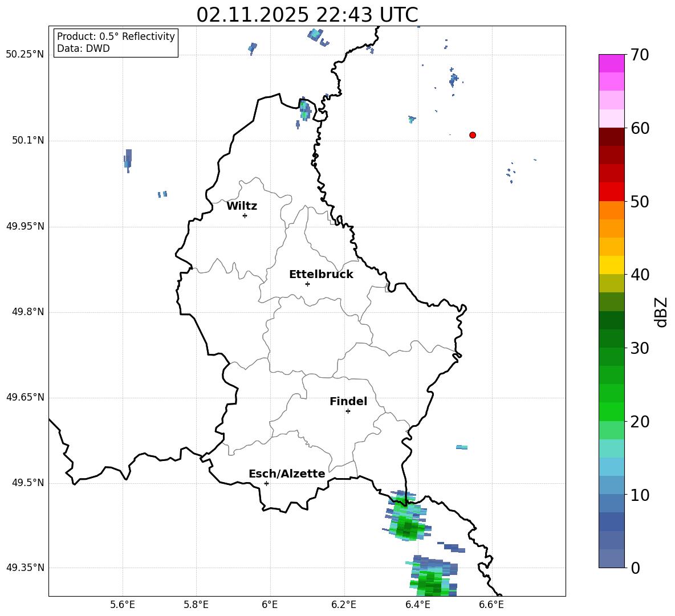
Task: Click the 0 colorbar tick value
Action: 635,568
